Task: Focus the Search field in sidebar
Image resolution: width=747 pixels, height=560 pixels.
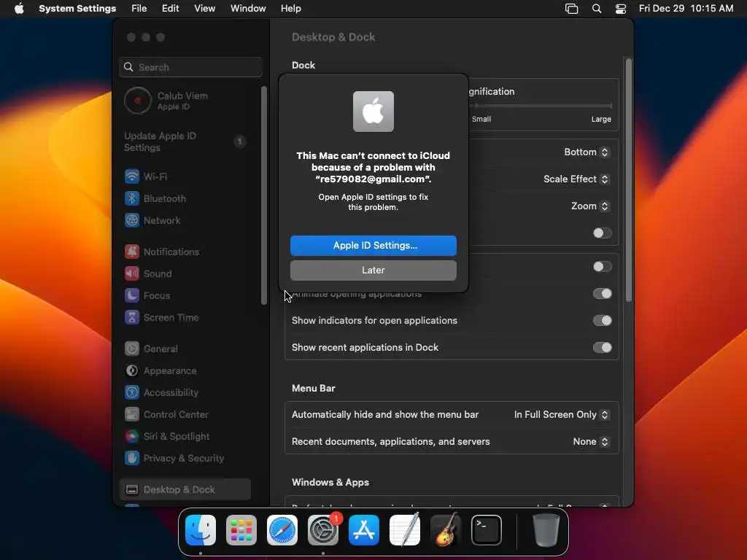Action: pos(190,67)
